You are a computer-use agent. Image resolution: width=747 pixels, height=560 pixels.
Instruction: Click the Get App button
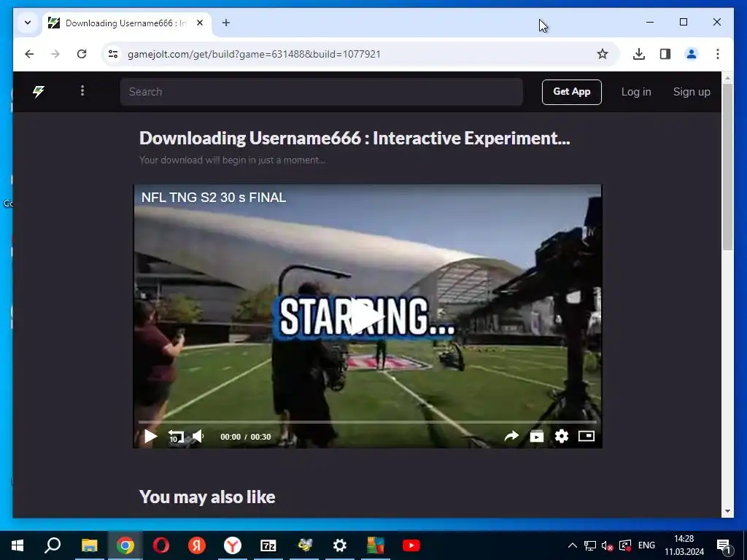pos(572,92)
